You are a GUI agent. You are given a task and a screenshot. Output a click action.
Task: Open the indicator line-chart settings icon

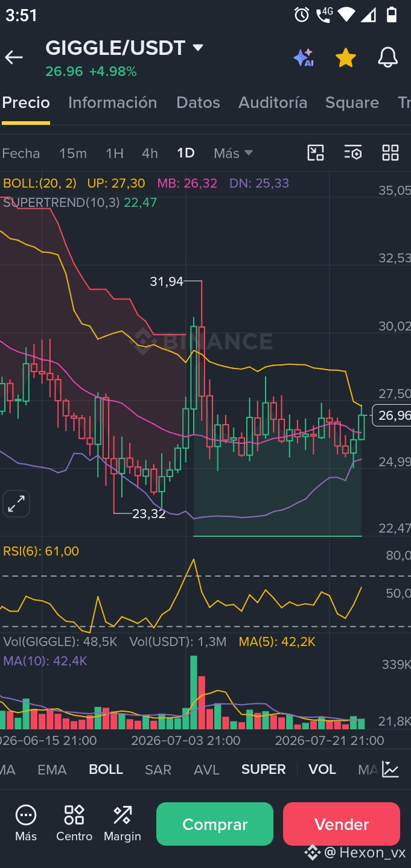[390, 769]
